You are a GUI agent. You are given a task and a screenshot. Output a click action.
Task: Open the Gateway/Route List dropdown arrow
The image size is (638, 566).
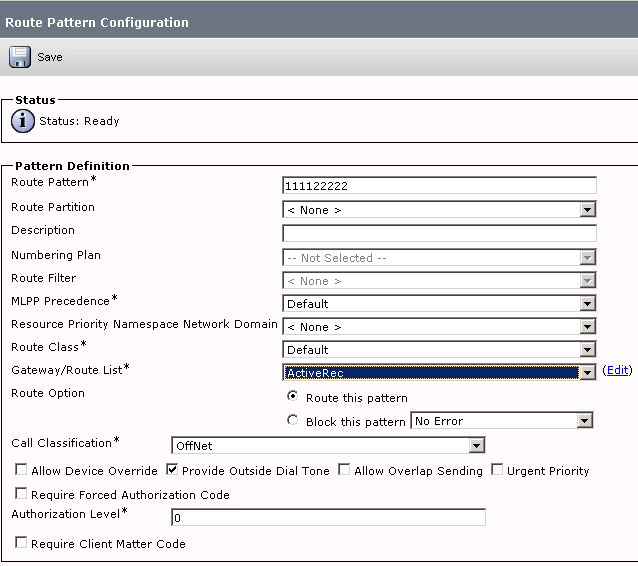coord(587,373)
